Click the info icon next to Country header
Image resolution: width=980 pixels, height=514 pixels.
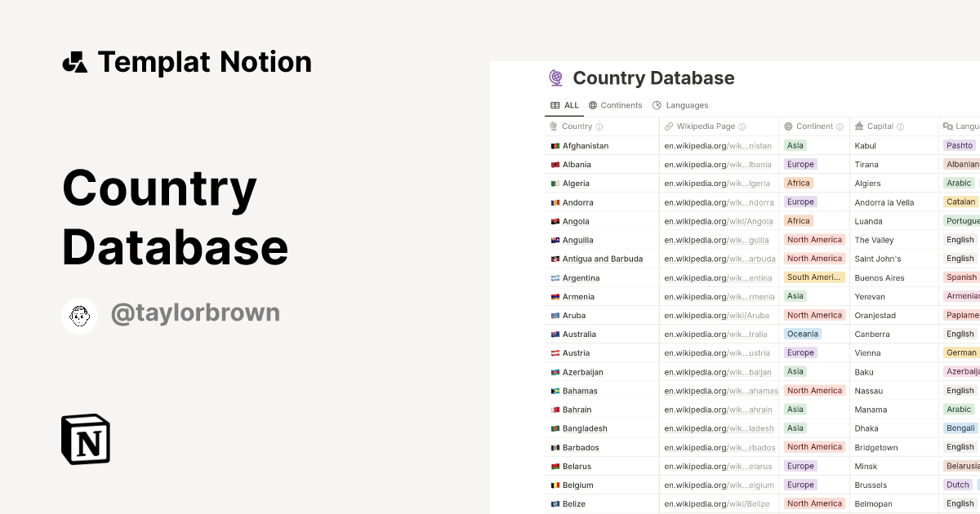[600, 126]
